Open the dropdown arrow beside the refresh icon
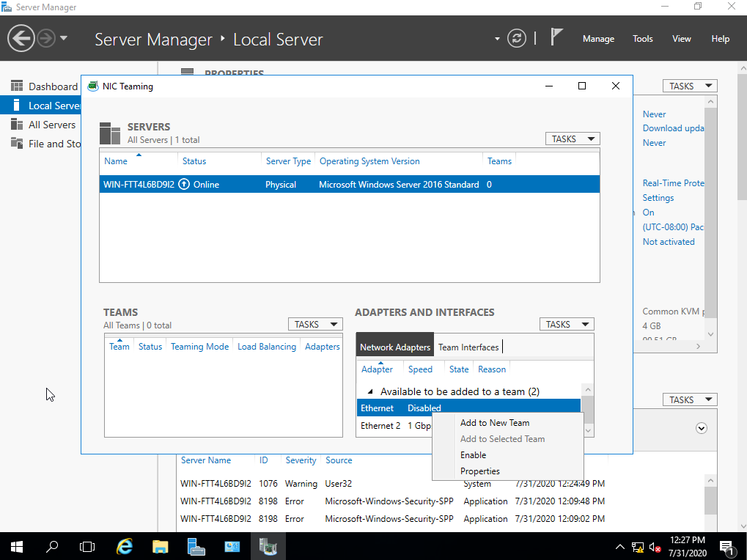 click(497, 39)
